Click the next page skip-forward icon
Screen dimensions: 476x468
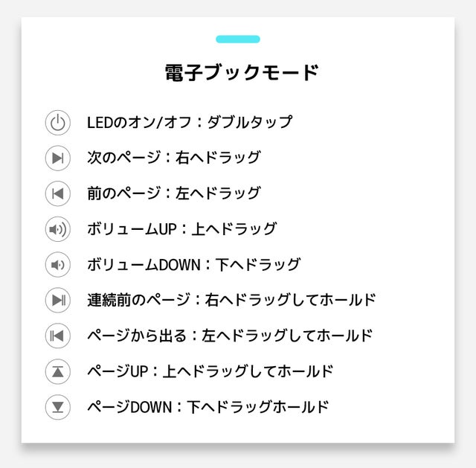tap(58, 158)
